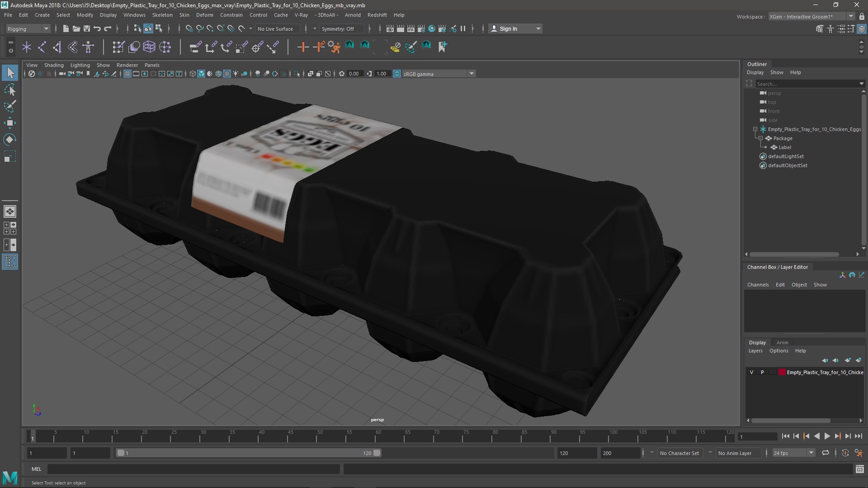Collapse Empty_Plastic_Tray group in Outliner
Screen dimensions: 868x488
(755, 129)
